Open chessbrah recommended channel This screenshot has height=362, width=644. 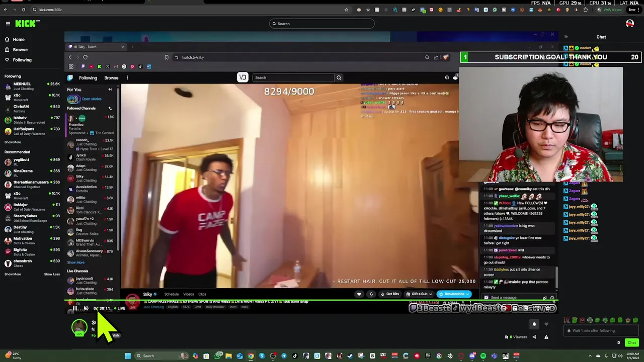click(32, 263)
